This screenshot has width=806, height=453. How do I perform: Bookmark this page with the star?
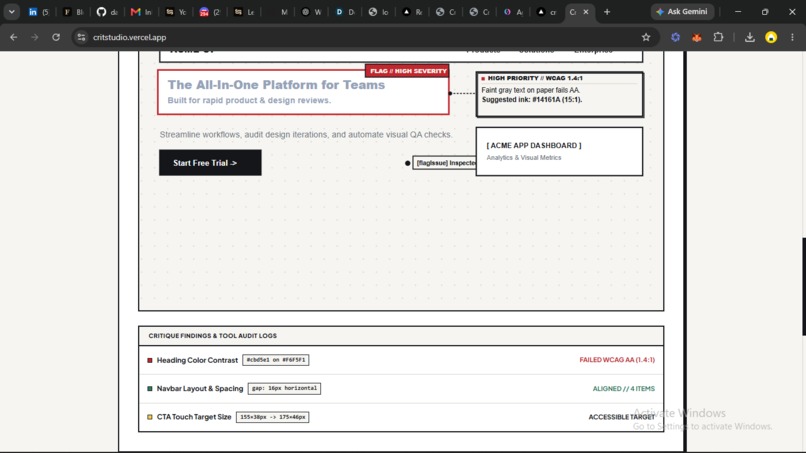point(646,37)
